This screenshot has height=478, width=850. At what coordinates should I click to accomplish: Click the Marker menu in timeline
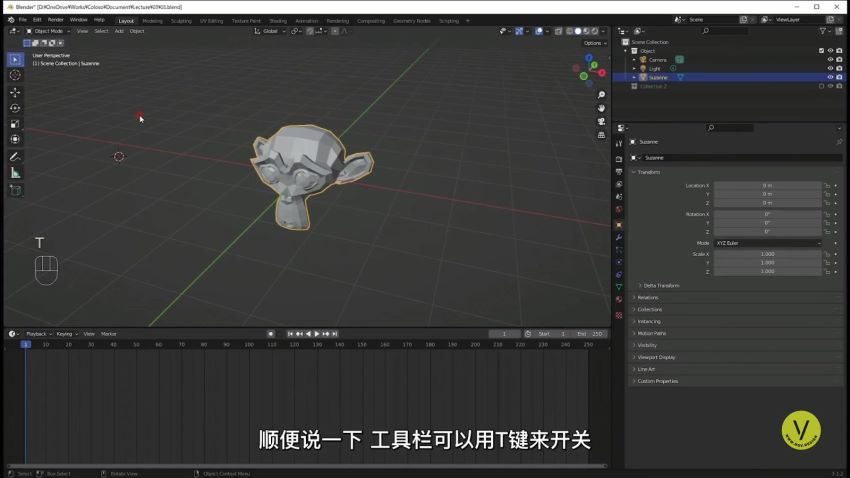coord(108,334)
